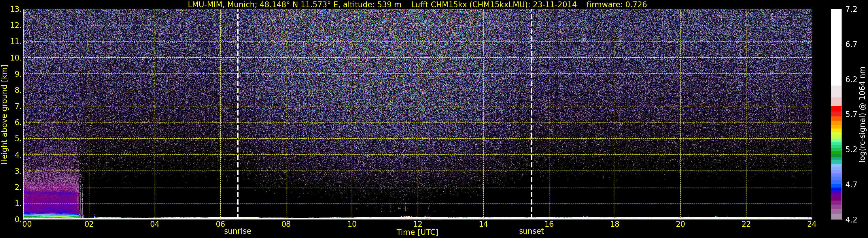Click the "06" time axis tick label
This screenshot has width=868, height=238.
coord(220,224)
